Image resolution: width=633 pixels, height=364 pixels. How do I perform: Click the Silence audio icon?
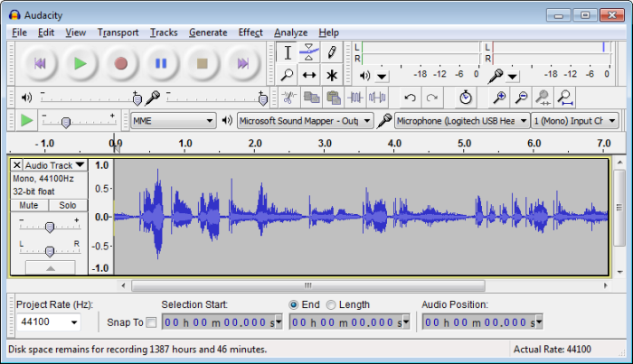coord(377,98)
